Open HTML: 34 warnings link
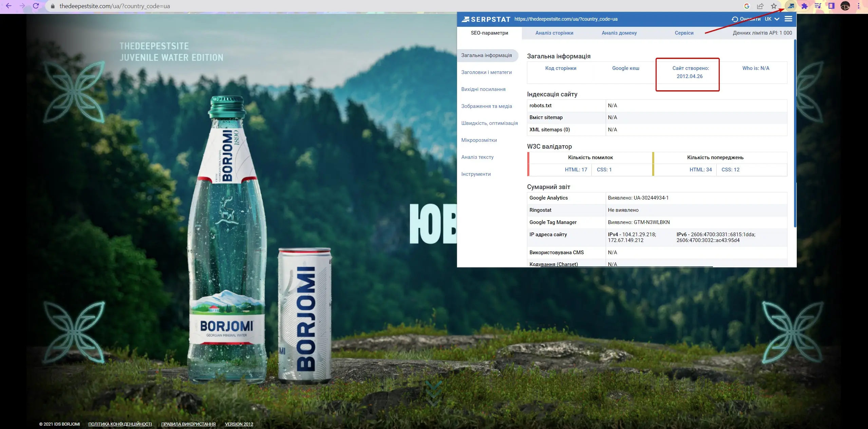Viewport: 868px width, 429px height. pos(700,170)
